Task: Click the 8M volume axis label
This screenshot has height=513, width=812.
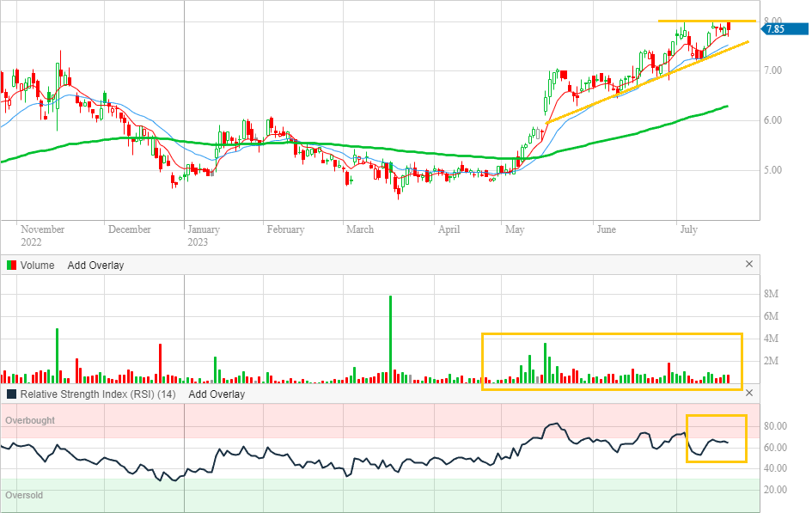Action: click(x=771, y=294)
